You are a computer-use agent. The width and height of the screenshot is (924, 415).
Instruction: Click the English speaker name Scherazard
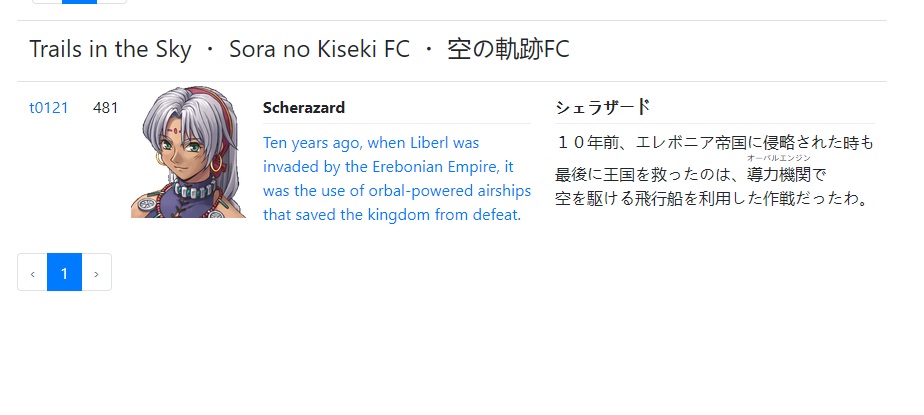(304, 108)
